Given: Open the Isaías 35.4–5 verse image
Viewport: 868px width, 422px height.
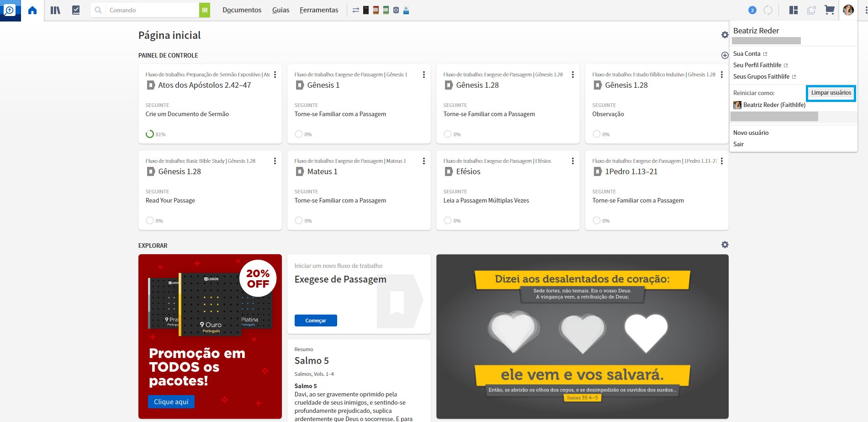Looking at the screenshot, I should click(x=582, y=337).
